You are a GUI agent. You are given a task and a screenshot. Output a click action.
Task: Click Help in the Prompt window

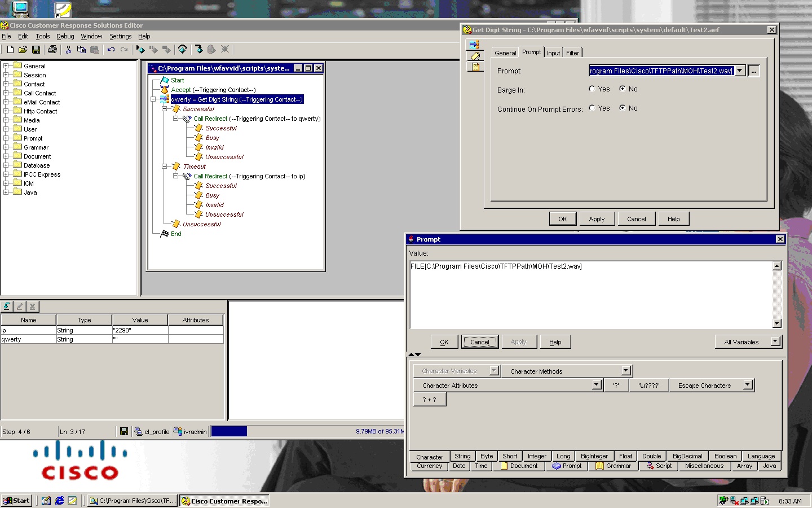(555, 341)
